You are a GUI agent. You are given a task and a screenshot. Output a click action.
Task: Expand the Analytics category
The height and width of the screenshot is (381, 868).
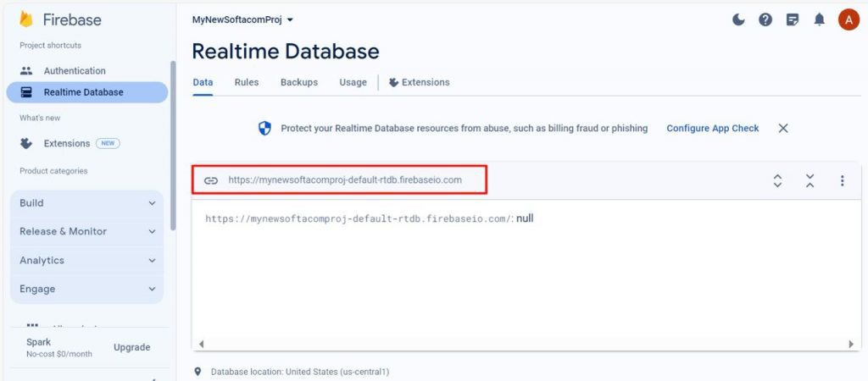click(87, 261)
